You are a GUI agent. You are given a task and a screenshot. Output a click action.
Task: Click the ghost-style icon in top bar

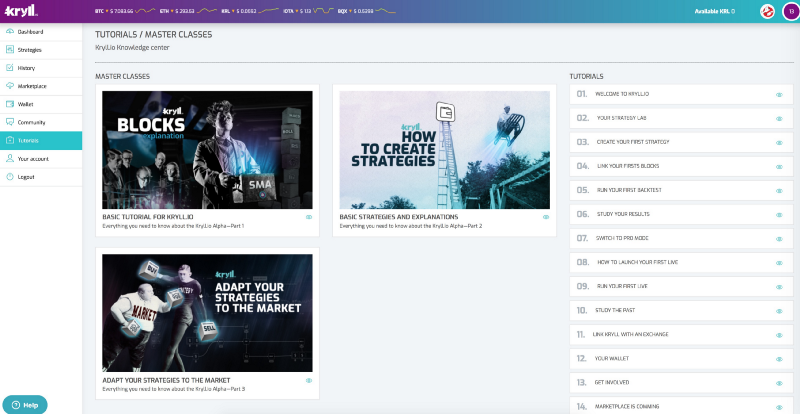[767, 11]
